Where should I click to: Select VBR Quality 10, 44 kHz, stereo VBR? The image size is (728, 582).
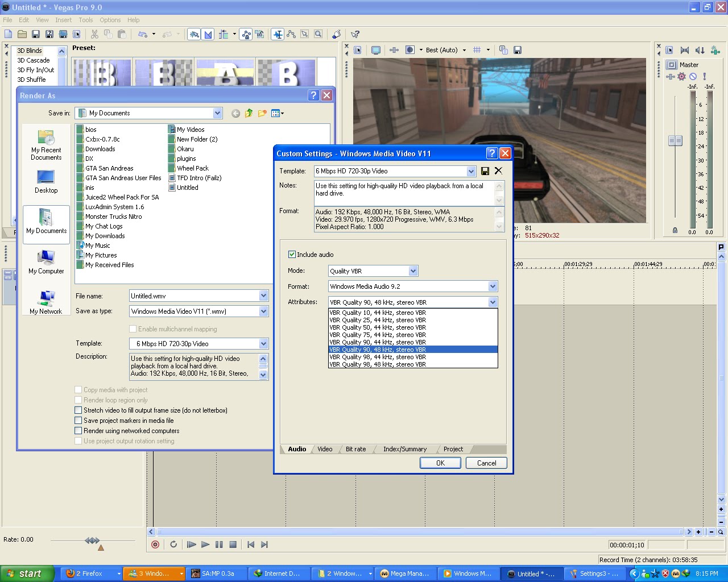pyautogui.click(x=413, y=313)
